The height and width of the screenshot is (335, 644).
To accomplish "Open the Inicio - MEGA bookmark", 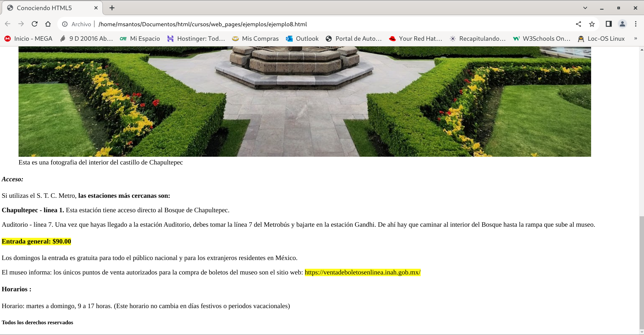I will pos(28,39).
